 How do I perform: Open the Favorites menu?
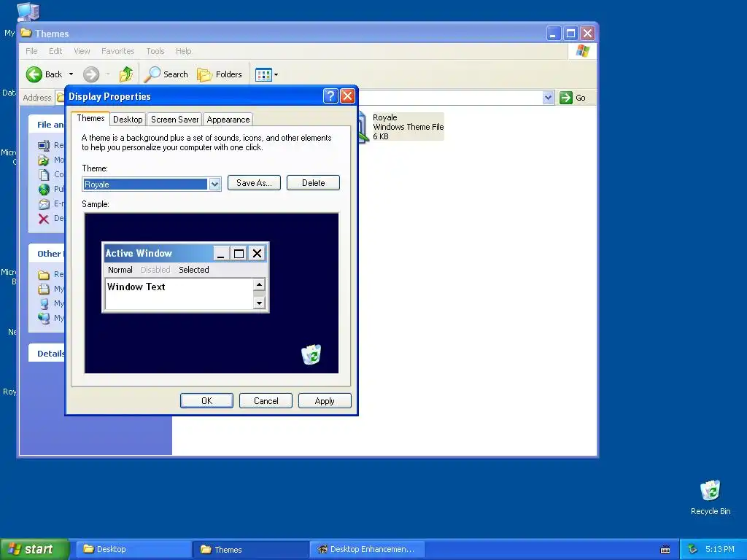[117, 51]
